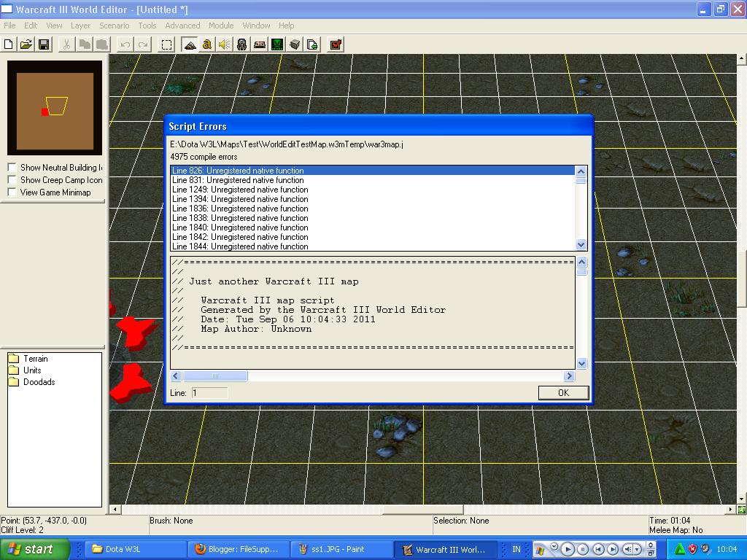Image resolution: width=747 pixels, height=560 pixels.
Task: Click script pane scroll-up arrow
Action: pyautogui.click(x=581, y=262)
